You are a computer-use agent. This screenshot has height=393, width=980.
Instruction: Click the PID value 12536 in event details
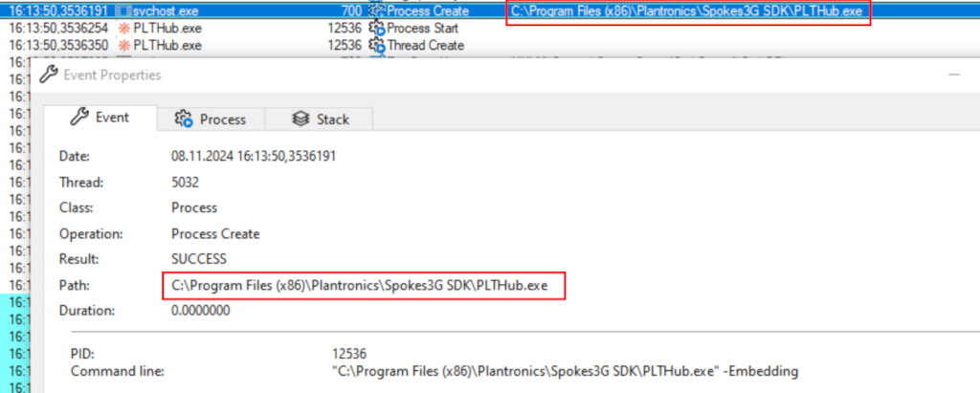pyautogui.click(x=349, y=354)
